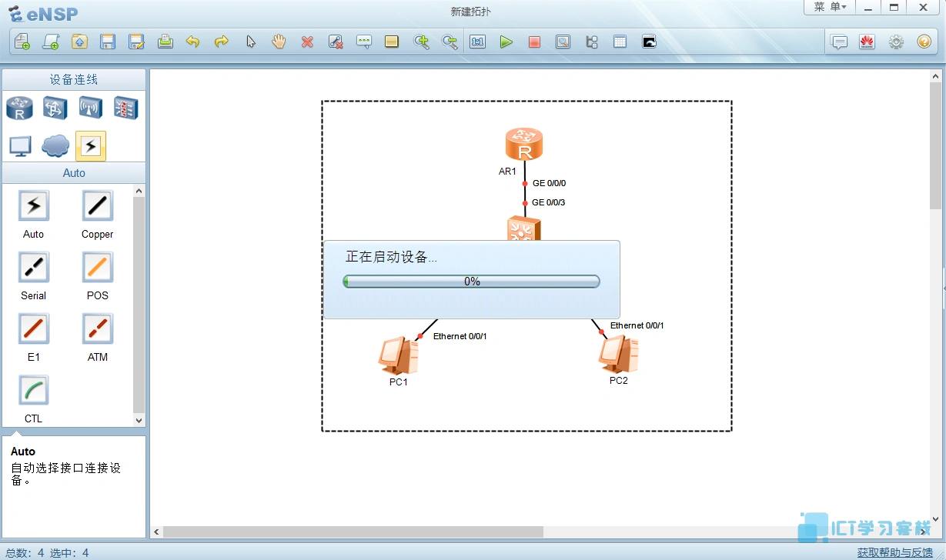Choose the PC terminal device category
The height and width of the screenshot is (560, 946).
19,145
